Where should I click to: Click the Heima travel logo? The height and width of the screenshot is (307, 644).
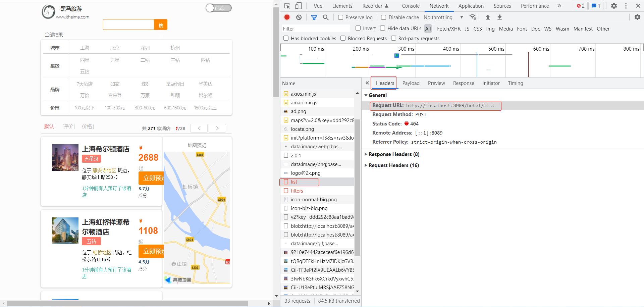[x=49, y=12]
